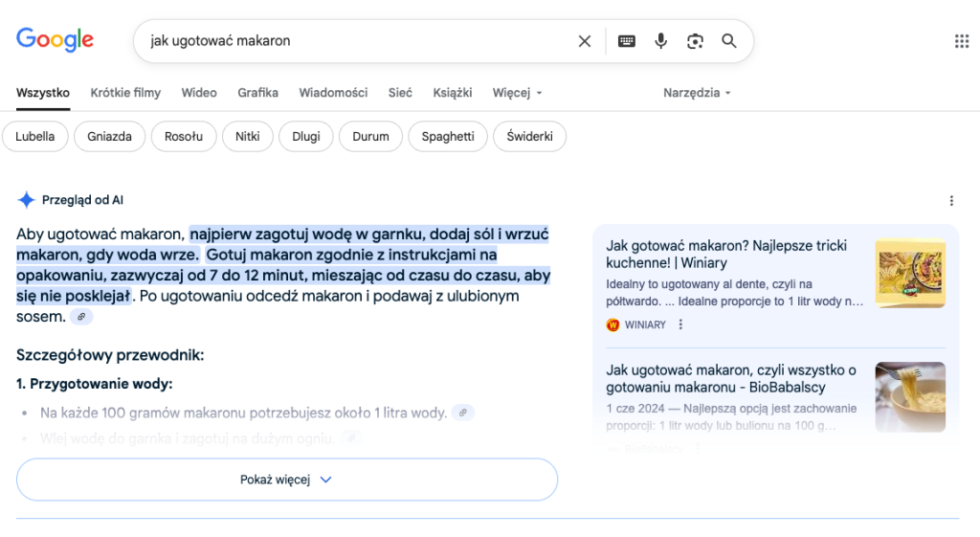Open the Google apps grid
This screenshot has height=537, width=980.
click(x=962, y=41)
